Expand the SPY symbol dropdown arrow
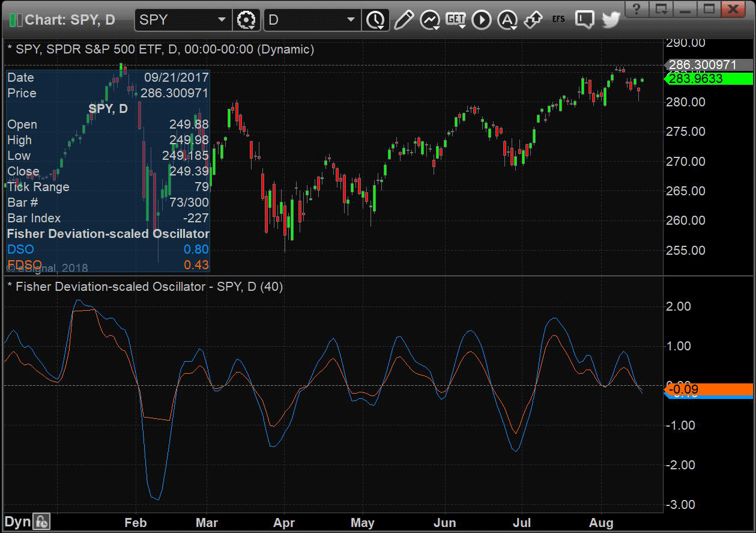756x533 pixels. [x=222, y=20]
